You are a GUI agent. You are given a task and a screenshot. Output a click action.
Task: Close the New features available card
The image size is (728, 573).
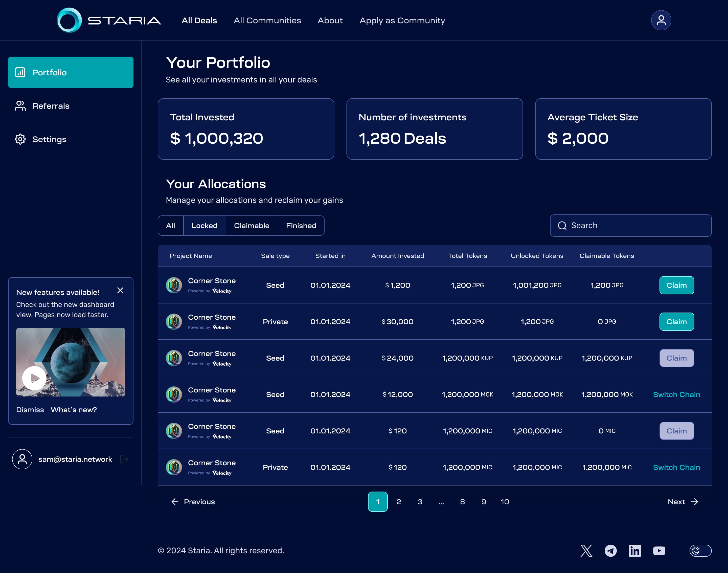(x=120, y=290)
